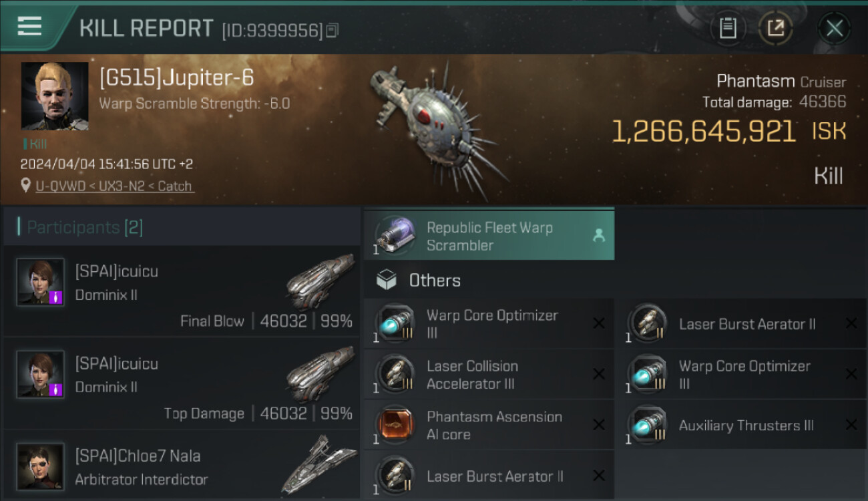The image size is (868, 501).
Task: Click Auxiliary Thrusters III module icon
Action: tap(647, 425)
